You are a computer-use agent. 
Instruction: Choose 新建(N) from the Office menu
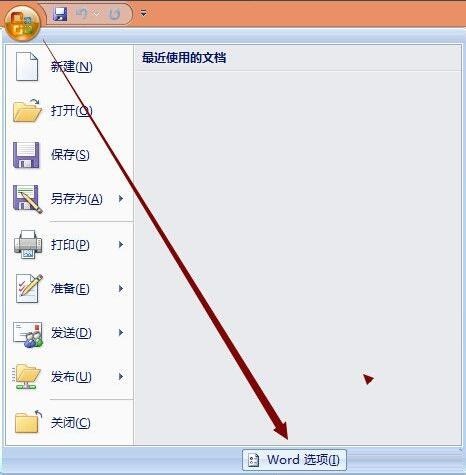click(x=69, y=67)
